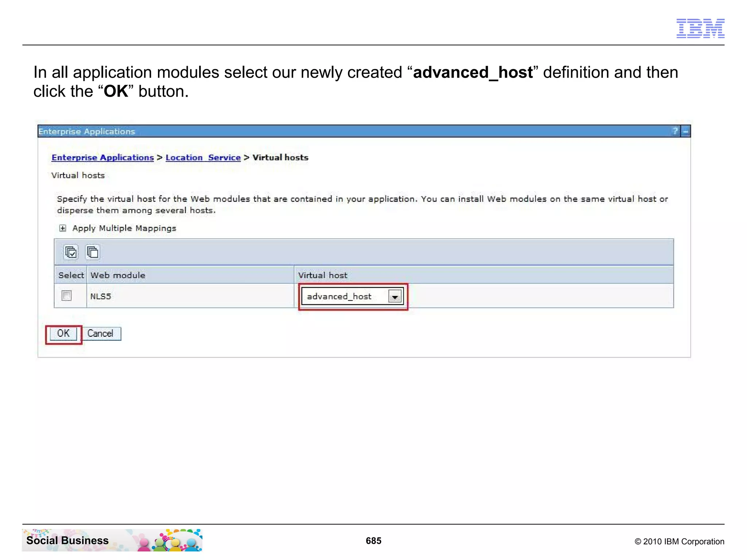Minimize the Enterprise Applications panel
Screen dimensions: 747x560
coord(686,131)
